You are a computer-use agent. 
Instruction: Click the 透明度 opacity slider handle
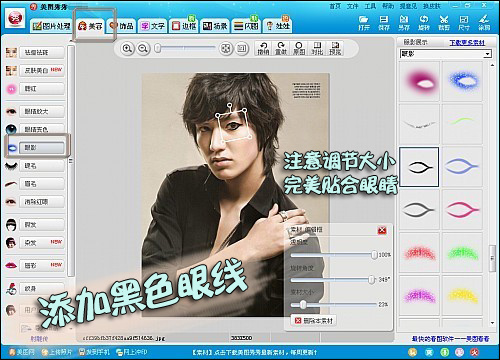pyautogui.click(x=374, y=255)
